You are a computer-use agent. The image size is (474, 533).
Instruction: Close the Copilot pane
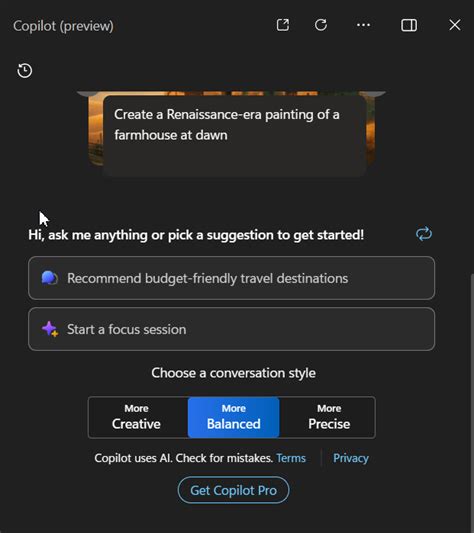click(455, 25)
